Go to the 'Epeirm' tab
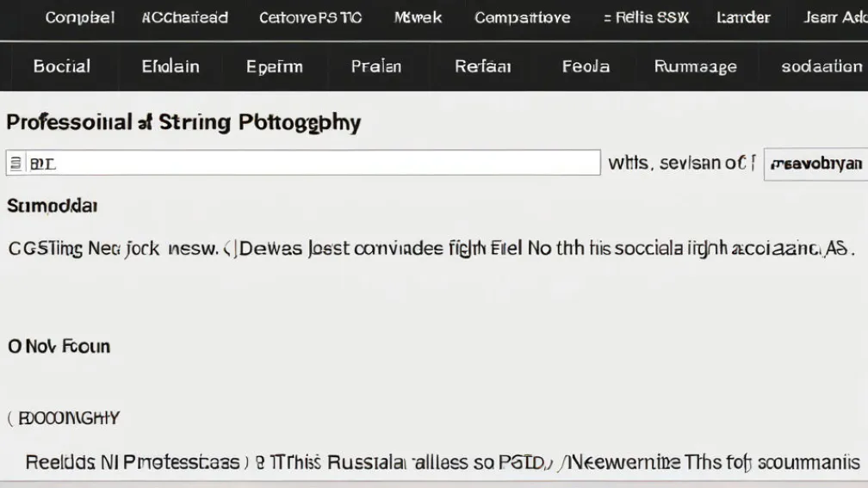868x488 pixels. coord(274,66)
